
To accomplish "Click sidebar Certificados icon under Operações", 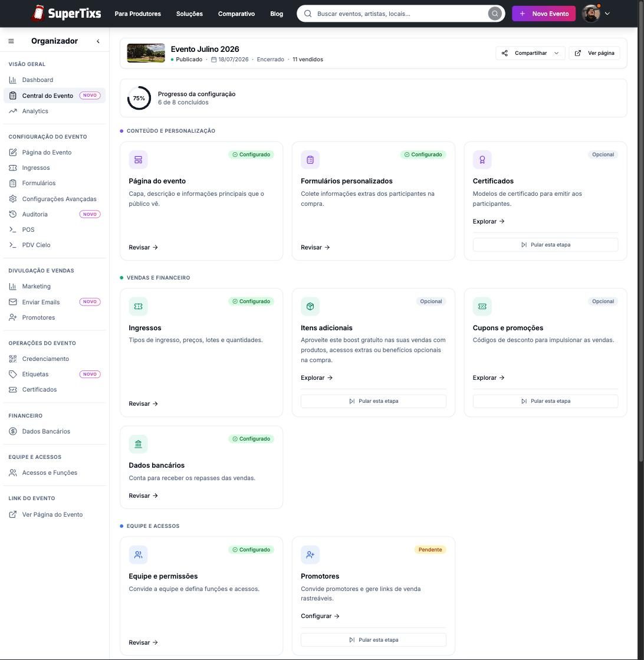I will (x=13, y=390).
